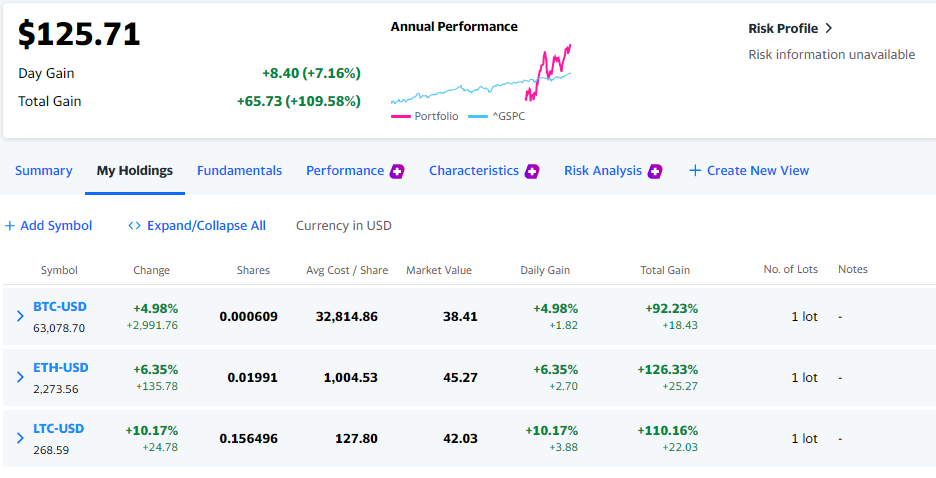Image resolution: width=936 pixels, height=478 pixels.
Task: Click the Notes column header
Action: [x=852, y=269]
